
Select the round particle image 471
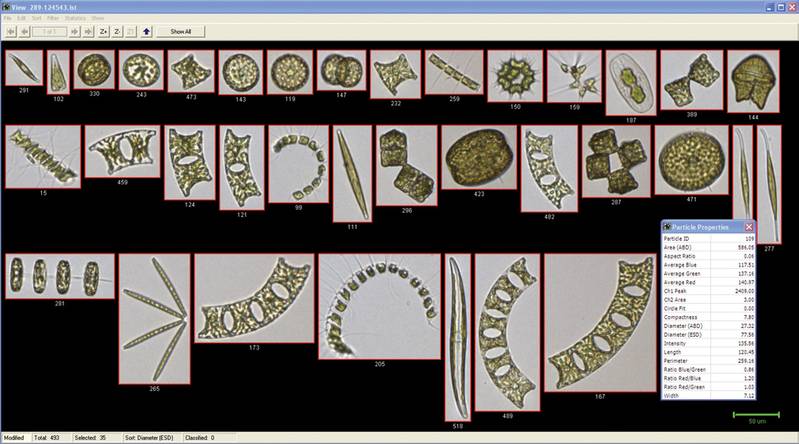[692, 160]
